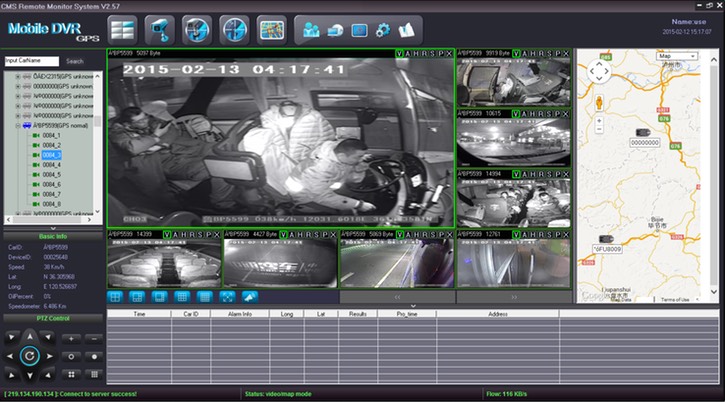725x402 pixels.
Task: Open the settings gear icon in toolbar
Action: (382, 28)
